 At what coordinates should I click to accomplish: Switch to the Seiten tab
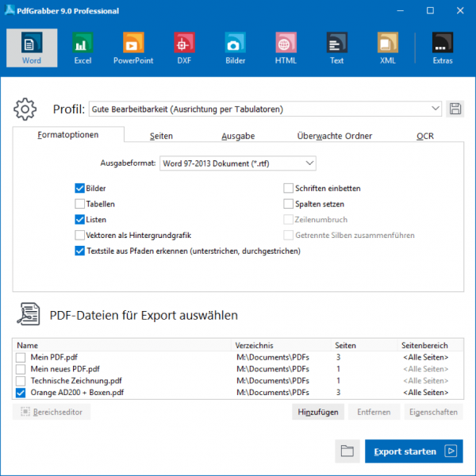[161, 136]
